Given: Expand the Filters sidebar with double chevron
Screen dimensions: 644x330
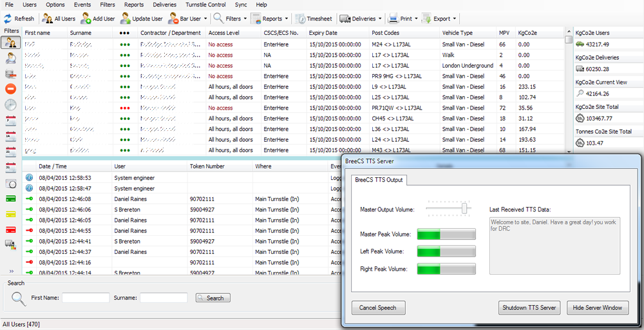Looking at the screenshot, I should (x=10, y=271).
